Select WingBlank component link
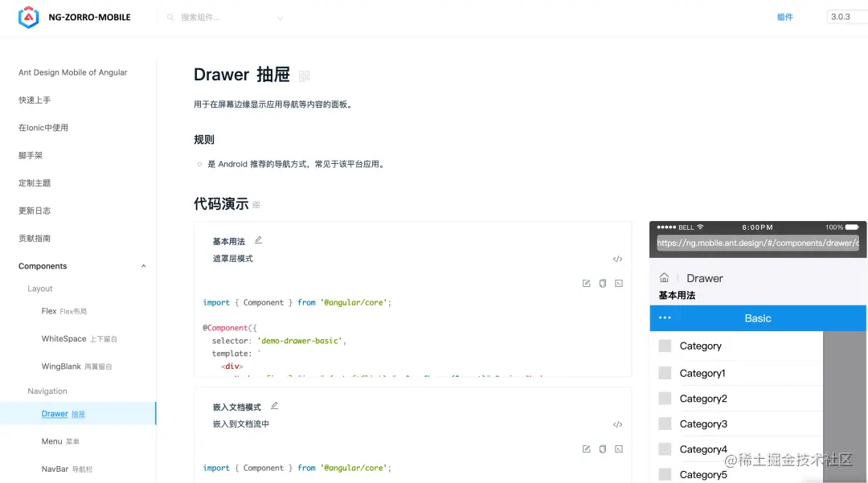868x483 pixels. (x=76, y=366)
